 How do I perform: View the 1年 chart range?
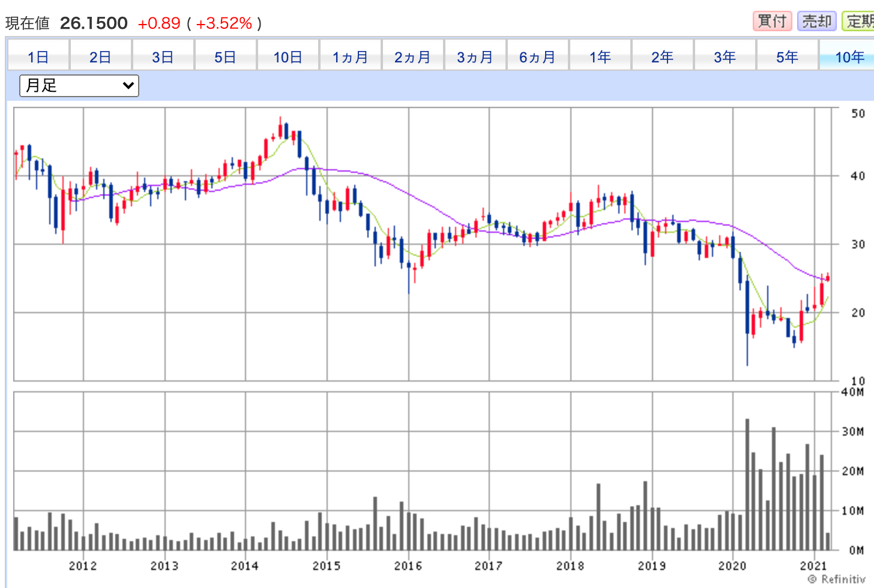point(600,57)
